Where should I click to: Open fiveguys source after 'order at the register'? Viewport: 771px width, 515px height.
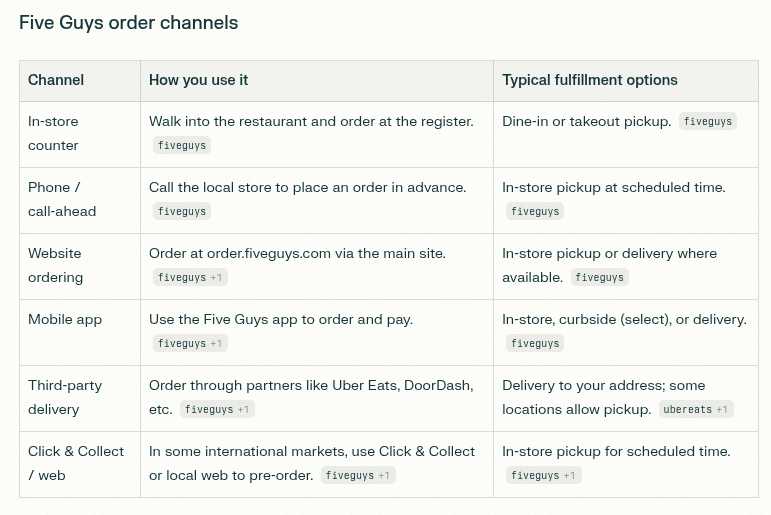(182, 145)
